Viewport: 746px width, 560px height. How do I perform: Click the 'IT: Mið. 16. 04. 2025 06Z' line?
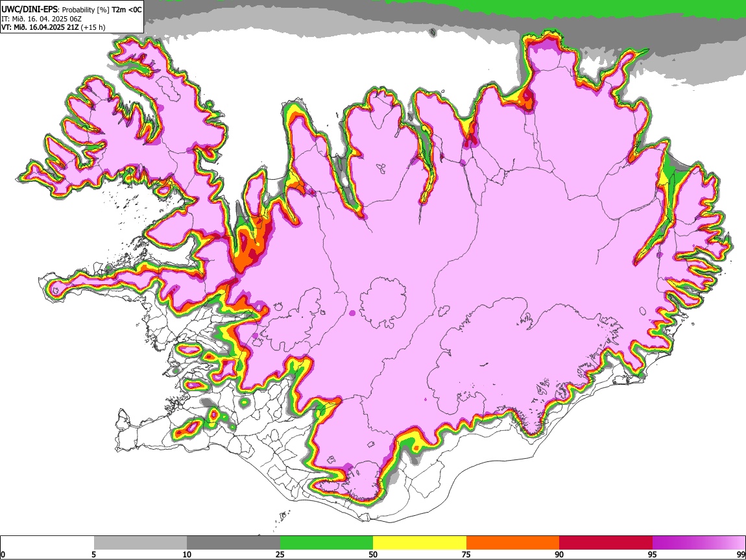tap(42, 19)
